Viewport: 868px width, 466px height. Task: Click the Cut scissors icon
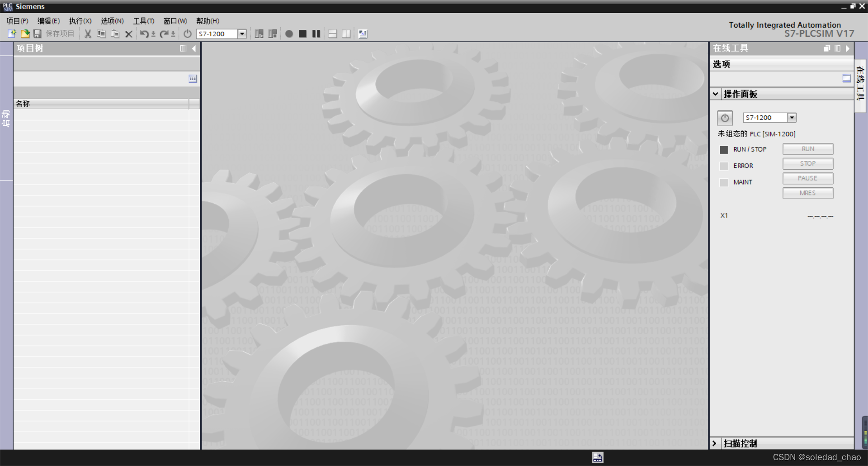88,34
